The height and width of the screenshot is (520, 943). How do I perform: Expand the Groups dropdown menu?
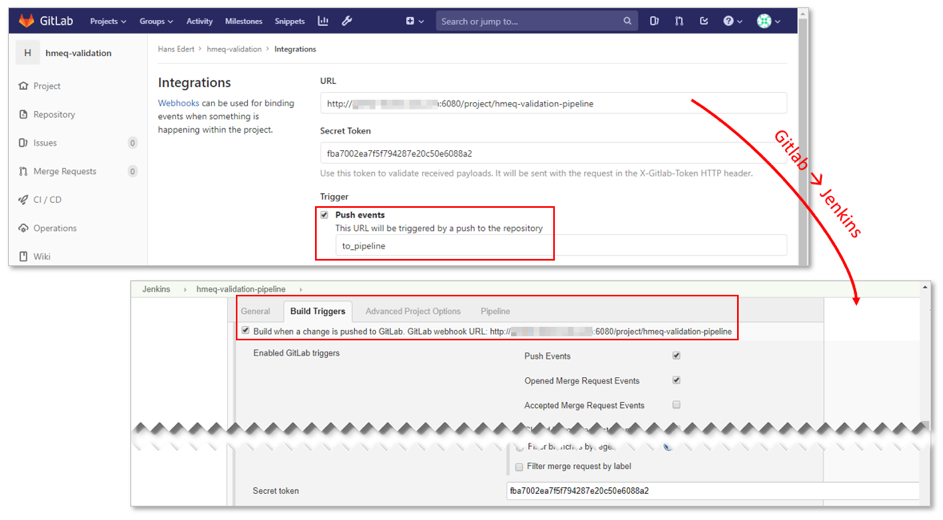156,21
